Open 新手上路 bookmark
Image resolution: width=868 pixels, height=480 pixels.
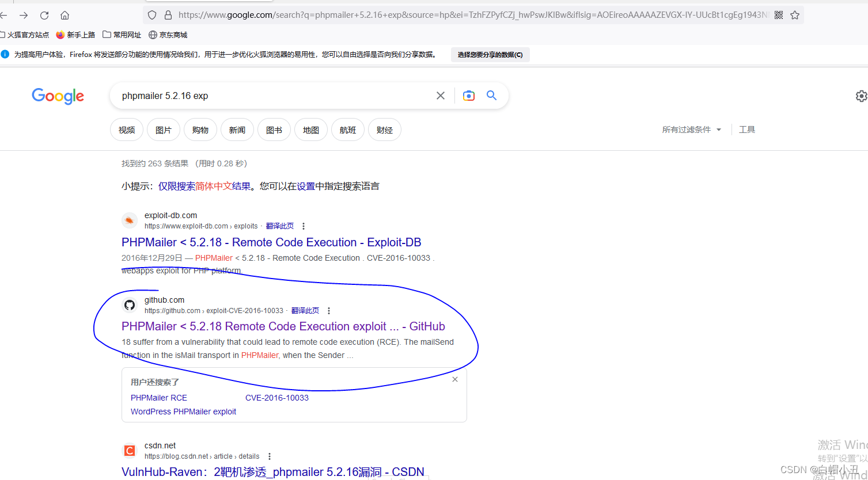(x=75, y=35)
